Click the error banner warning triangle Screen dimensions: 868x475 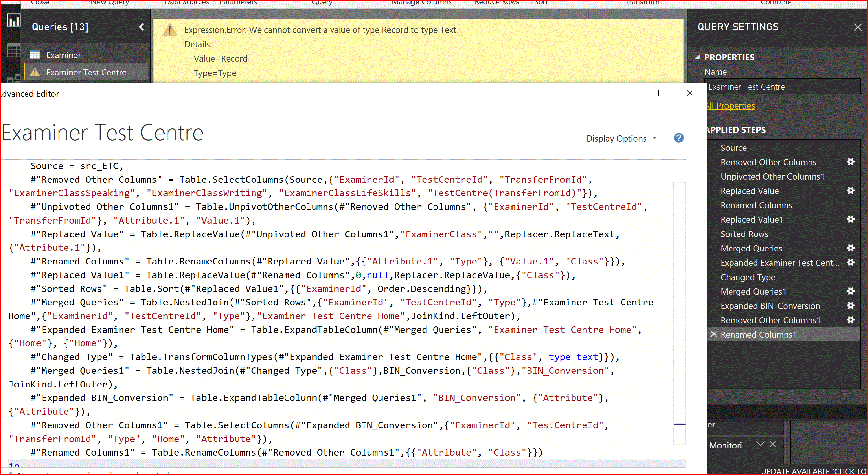(169, 30)
